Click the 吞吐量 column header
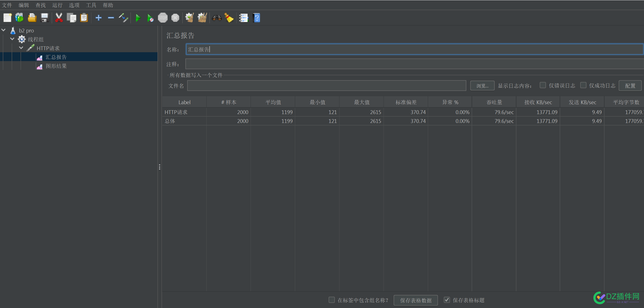 (494, 102)
